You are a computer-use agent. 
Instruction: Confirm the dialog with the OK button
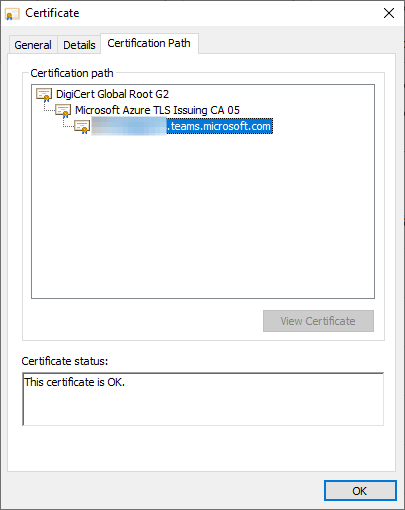pyautogui.click(x=360, y=491)
